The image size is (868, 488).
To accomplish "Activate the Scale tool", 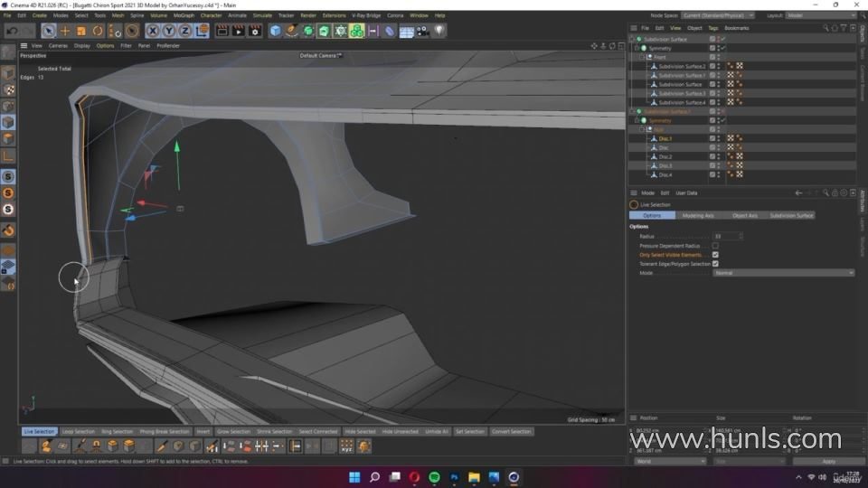I will [81, 31].
